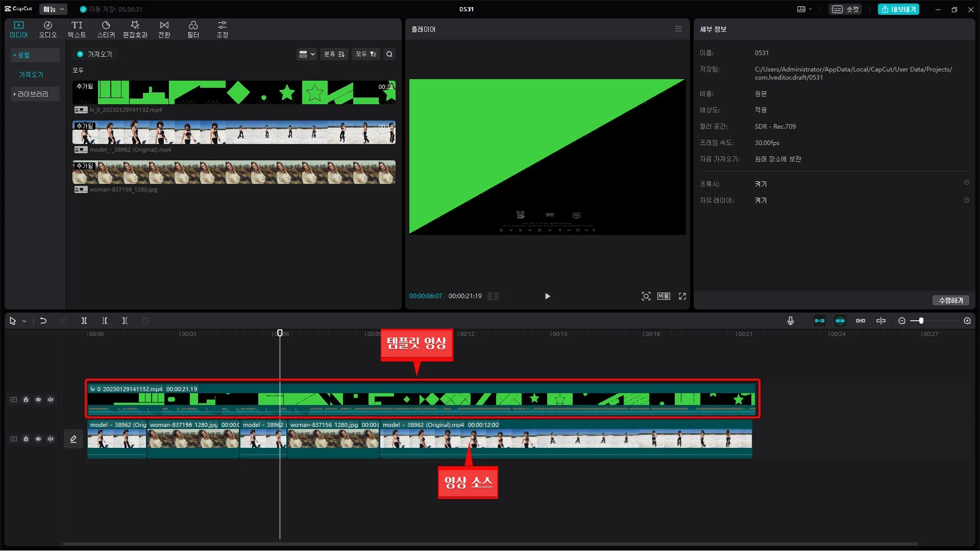Click the media search magnifier icon

(x=389, y=54)
